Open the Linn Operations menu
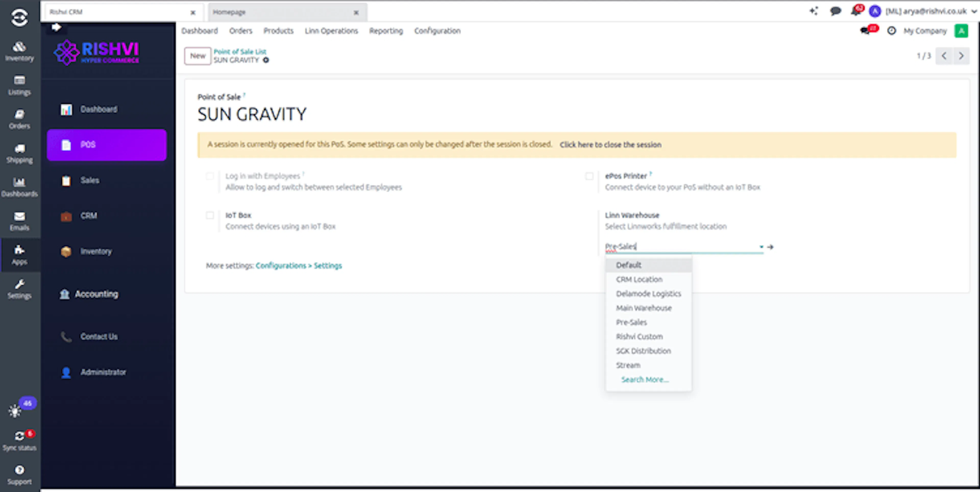The height and width of the screenshot is (492, 980). click(331, 31)
